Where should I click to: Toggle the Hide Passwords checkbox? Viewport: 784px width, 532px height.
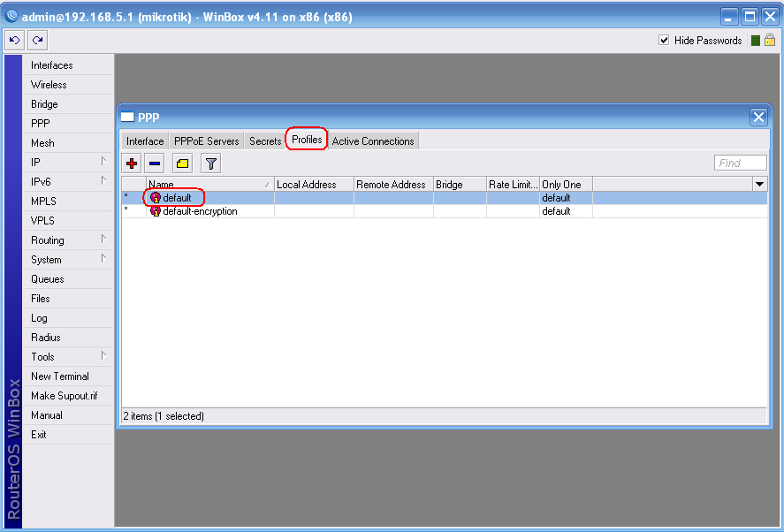[664, 40]
